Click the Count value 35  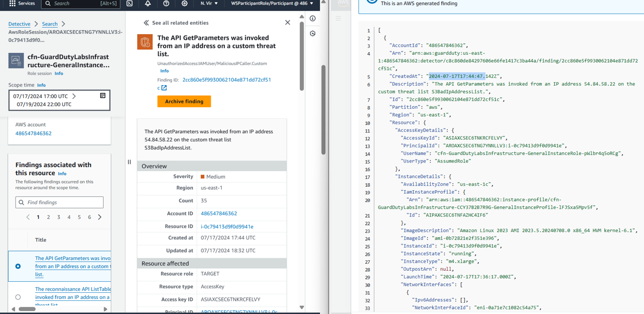(x=204, y=201)
